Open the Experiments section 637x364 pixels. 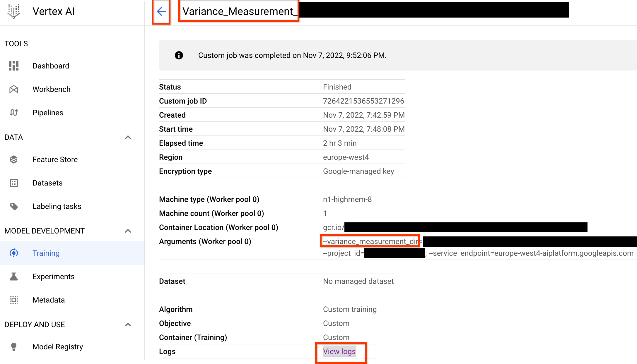click(x=53, y=277)
